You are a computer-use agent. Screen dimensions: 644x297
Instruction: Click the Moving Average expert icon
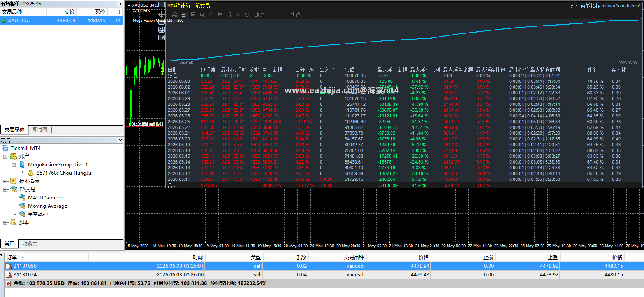coord(22,206)
